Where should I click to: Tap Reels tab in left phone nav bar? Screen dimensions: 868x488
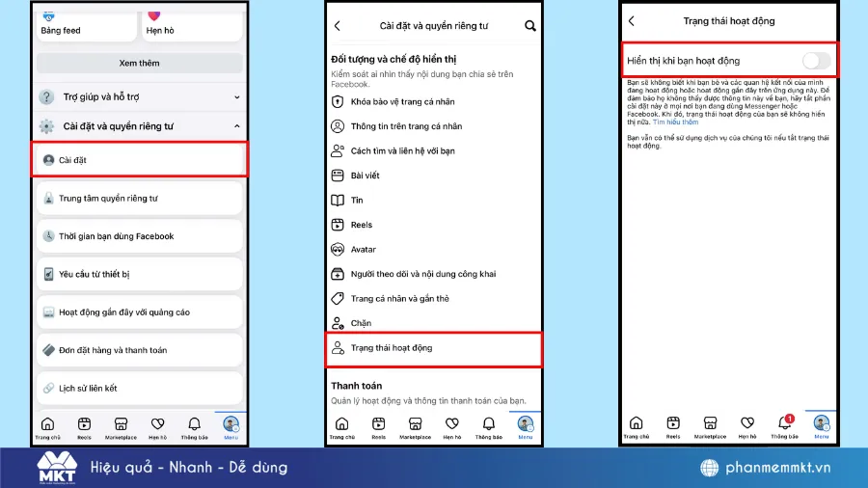click(84, 427)
